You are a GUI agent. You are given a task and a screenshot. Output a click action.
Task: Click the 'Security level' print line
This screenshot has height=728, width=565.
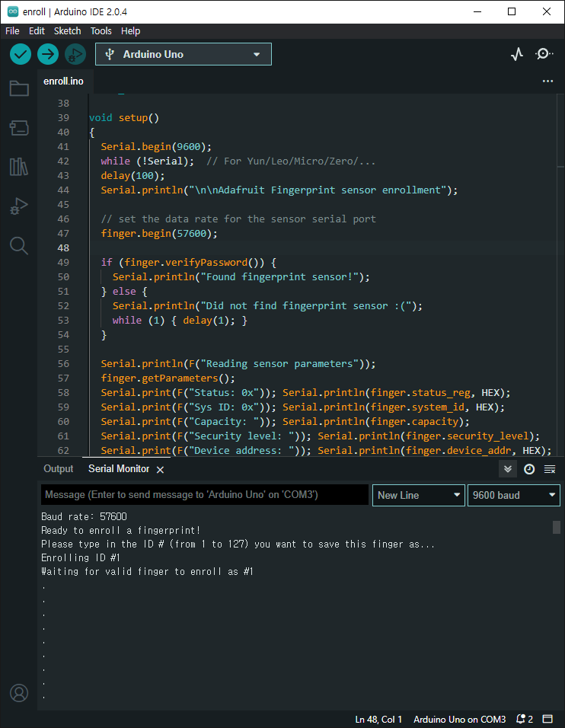(x=321, y=436)
